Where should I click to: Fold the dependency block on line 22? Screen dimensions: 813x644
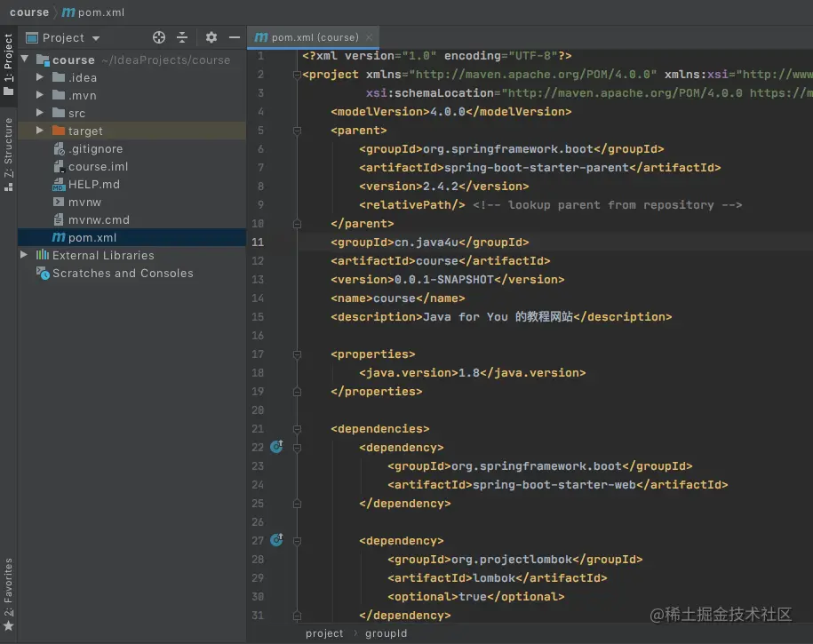(x=297, y=448)
